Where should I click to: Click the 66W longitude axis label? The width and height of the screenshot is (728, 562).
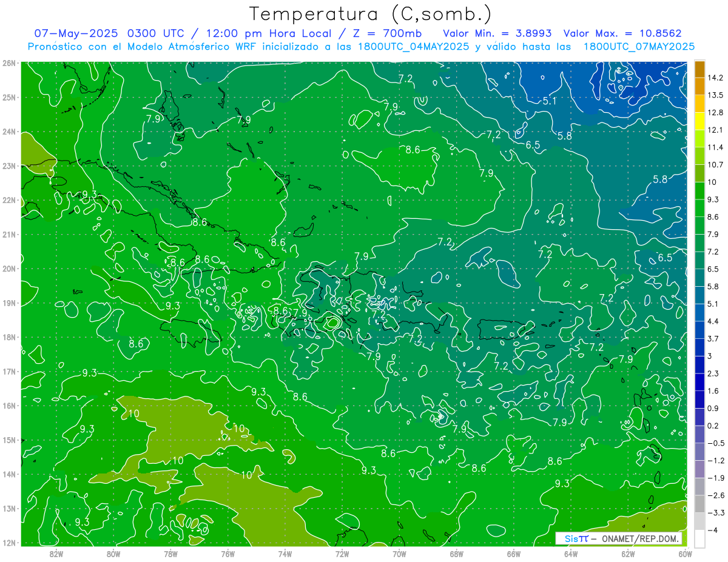tap(514, 554)
